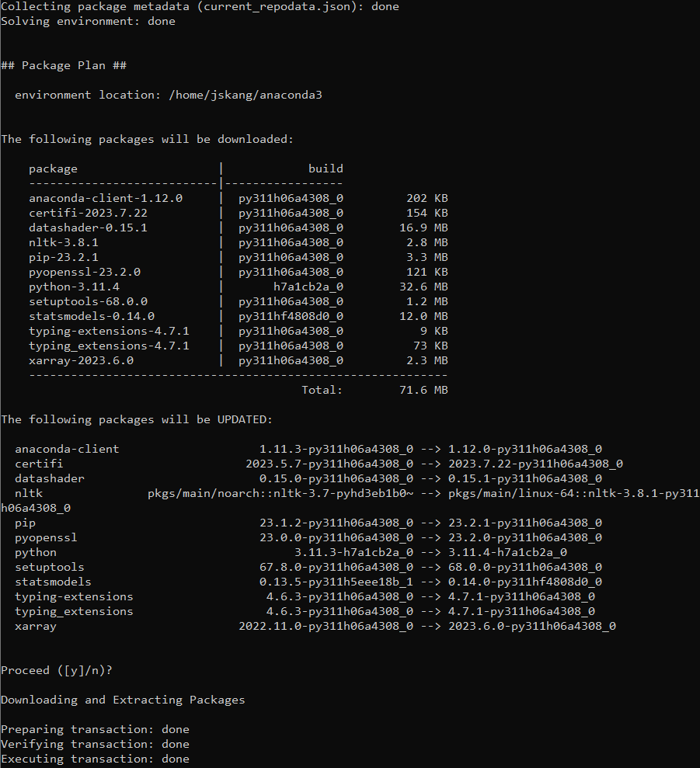Viewport: 700px width, 768px height.
Task: Click the '71.6 MB' total size
Action: (x=423, y=390)
